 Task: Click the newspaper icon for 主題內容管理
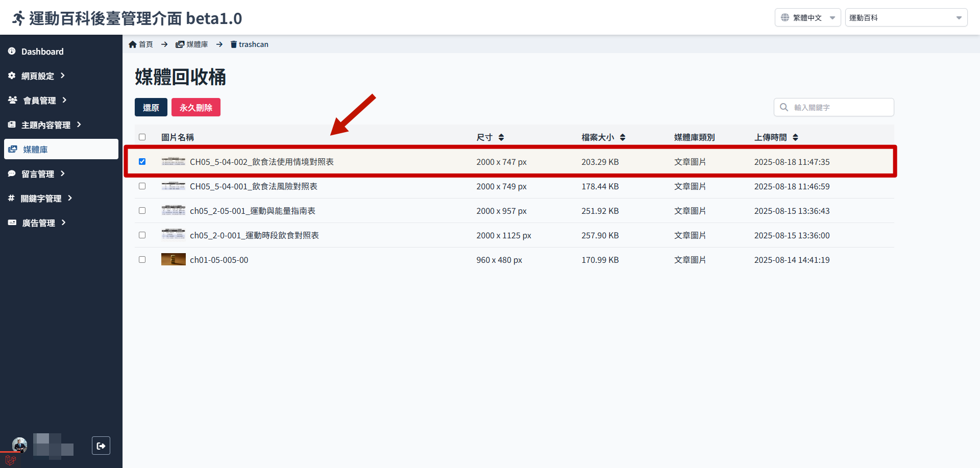(x=12, y=125)
